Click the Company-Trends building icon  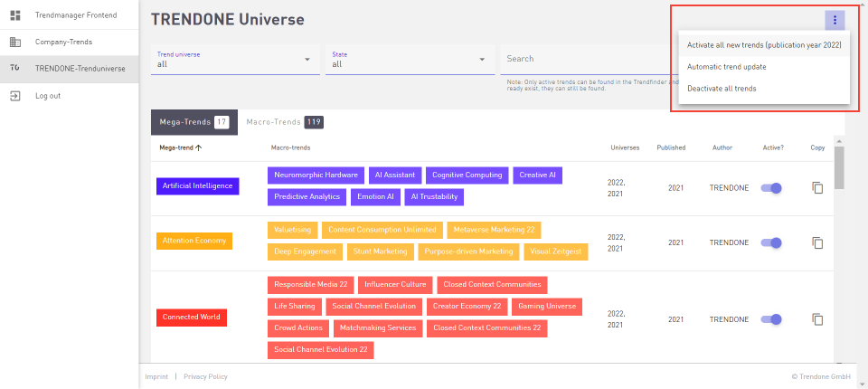15,43
